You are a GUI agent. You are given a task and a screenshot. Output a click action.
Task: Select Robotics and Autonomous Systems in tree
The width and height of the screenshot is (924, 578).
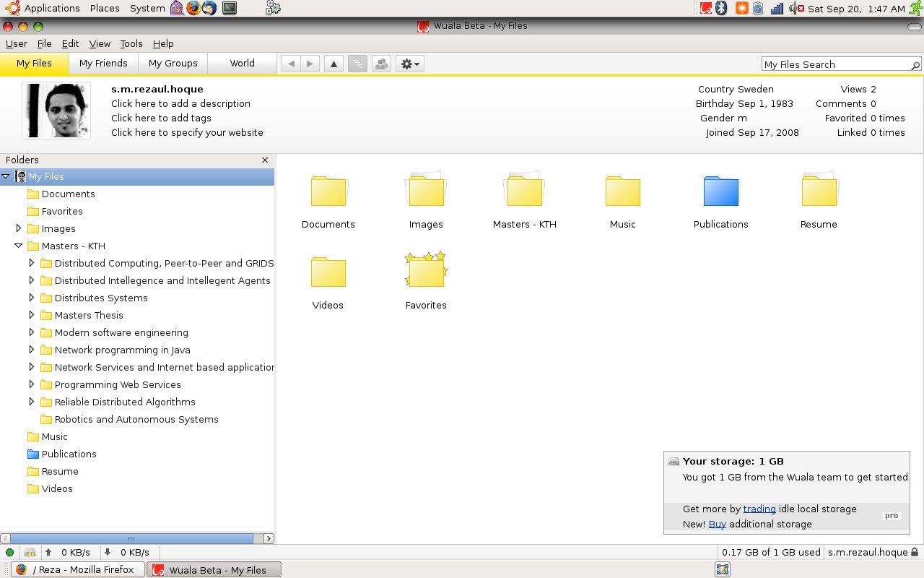(136, 419)
